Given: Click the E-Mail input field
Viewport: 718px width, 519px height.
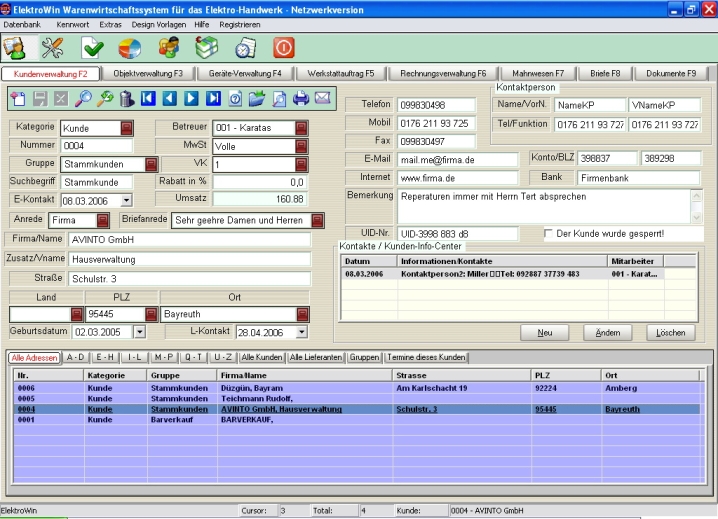Looking at the screenshot, I should [458, 159].
